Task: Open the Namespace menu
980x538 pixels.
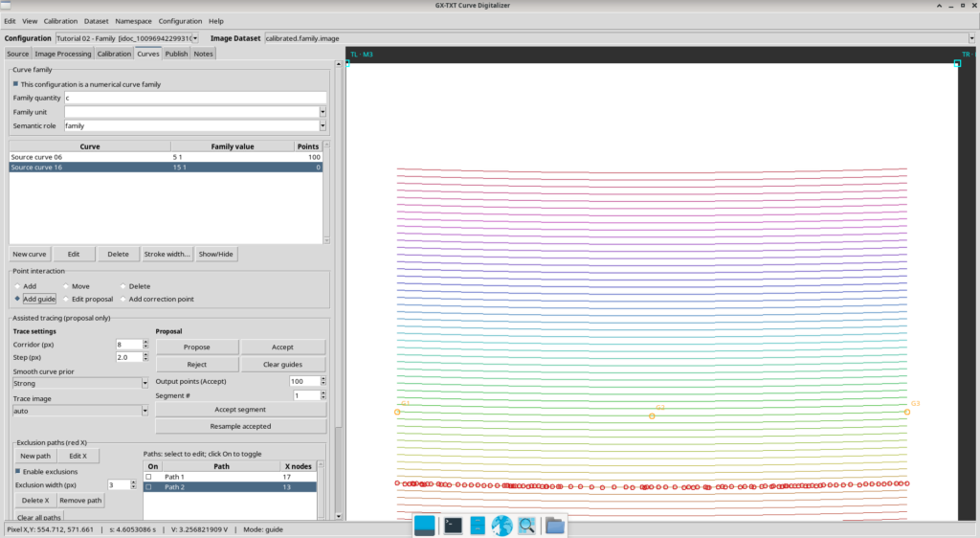Action: 133,21
